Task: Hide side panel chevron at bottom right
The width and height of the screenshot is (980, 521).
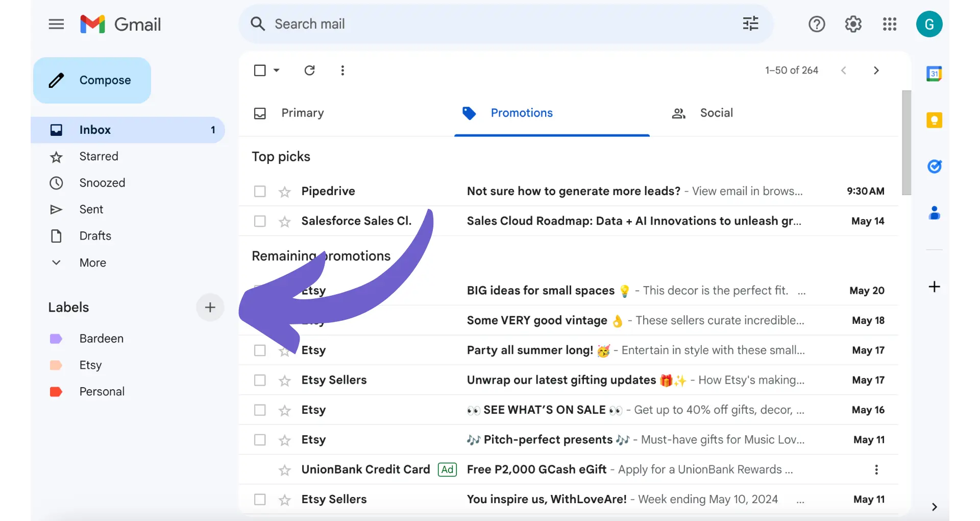Action: [x=934, y=507]
